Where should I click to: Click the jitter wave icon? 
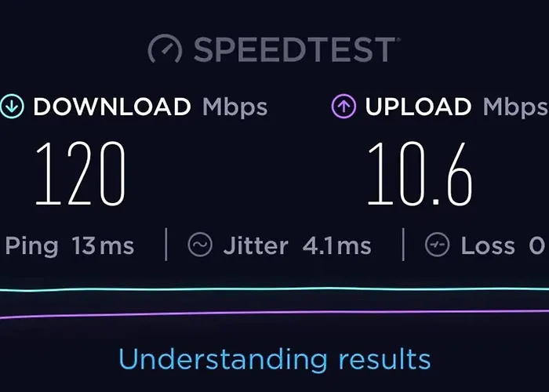pos(200,245)
